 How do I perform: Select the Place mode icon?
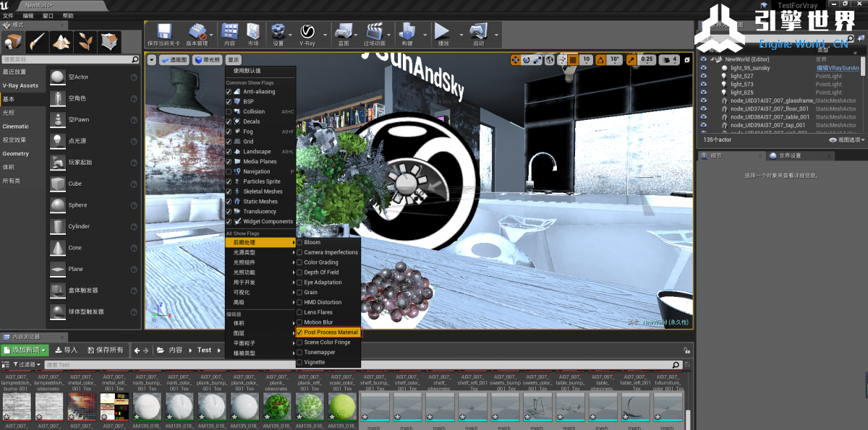(x=13, y=42)
